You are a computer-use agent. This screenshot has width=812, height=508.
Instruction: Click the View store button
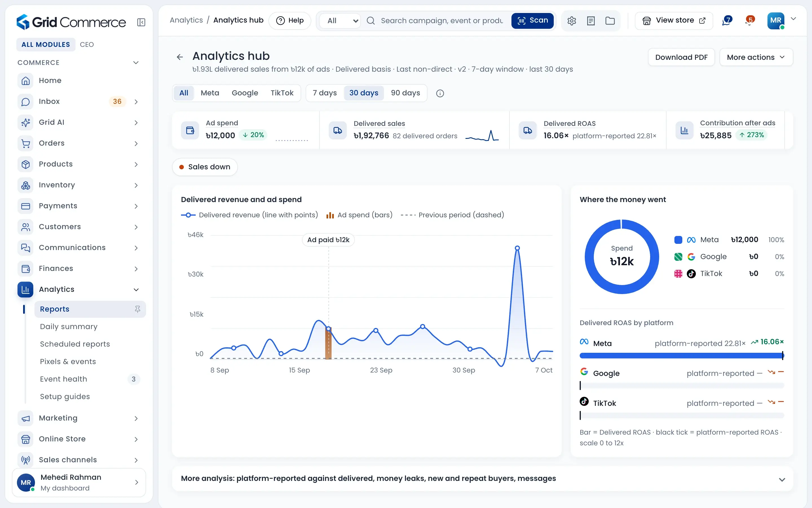674,21
